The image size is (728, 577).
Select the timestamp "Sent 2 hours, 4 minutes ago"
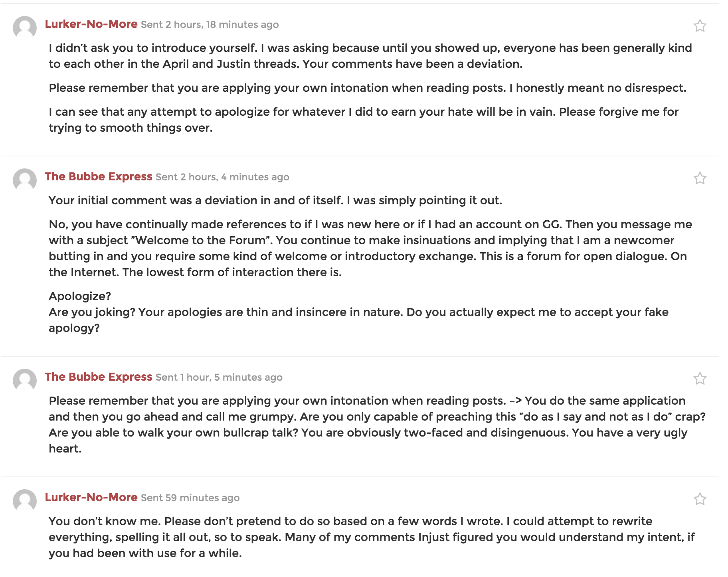[222, 177]
